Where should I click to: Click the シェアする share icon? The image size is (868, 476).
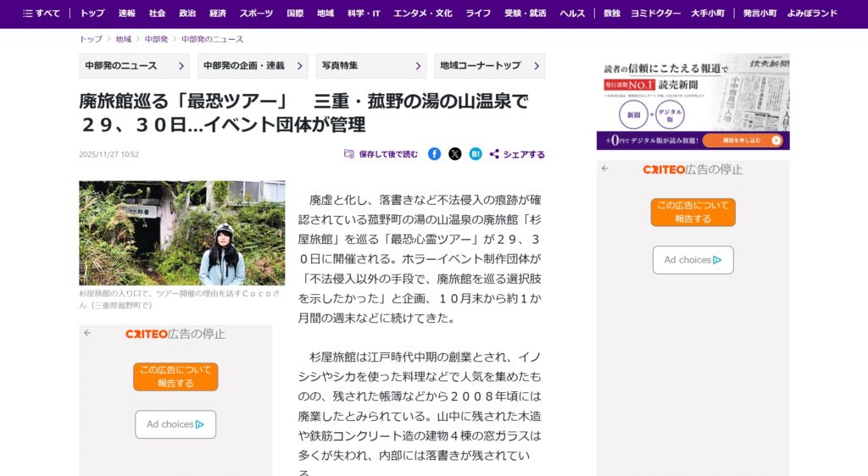494,154
